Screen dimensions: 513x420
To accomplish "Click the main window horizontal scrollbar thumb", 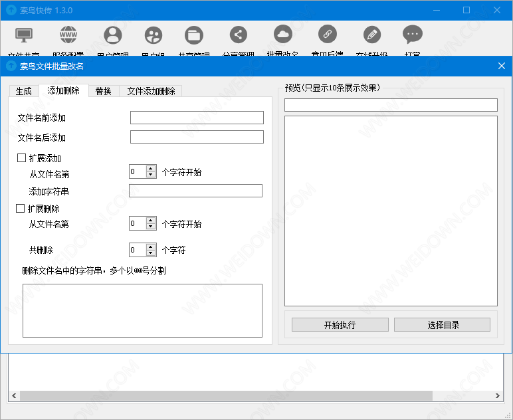I will [226, 395].
